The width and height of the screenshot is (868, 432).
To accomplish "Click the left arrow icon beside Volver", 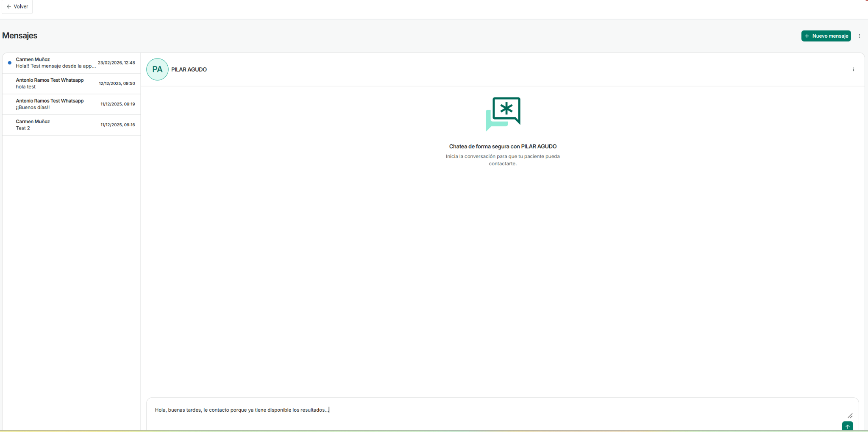I will click(8, 7).
